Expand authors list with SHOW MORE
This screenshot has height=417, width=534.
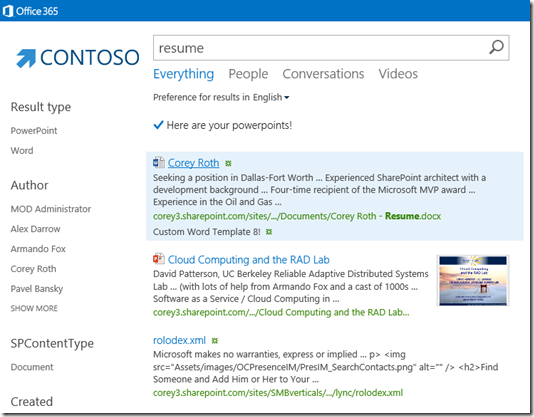[x=34, y=308]
